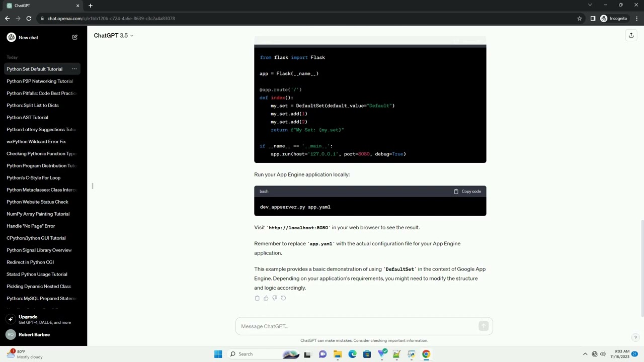Image resolution: width=644 pixels, height=362 pixels.
Task: Open Python Metaclasses: Class Interception chat
Action: (41, 190)
